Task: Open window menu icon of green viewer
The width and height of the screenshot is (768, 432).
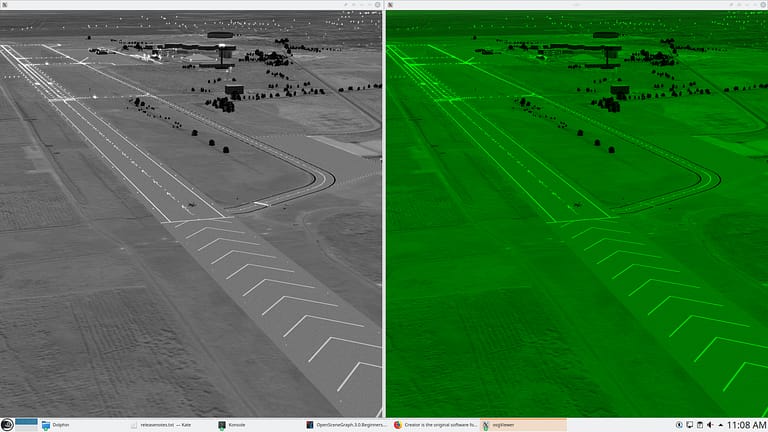Action: click(391, 5)
